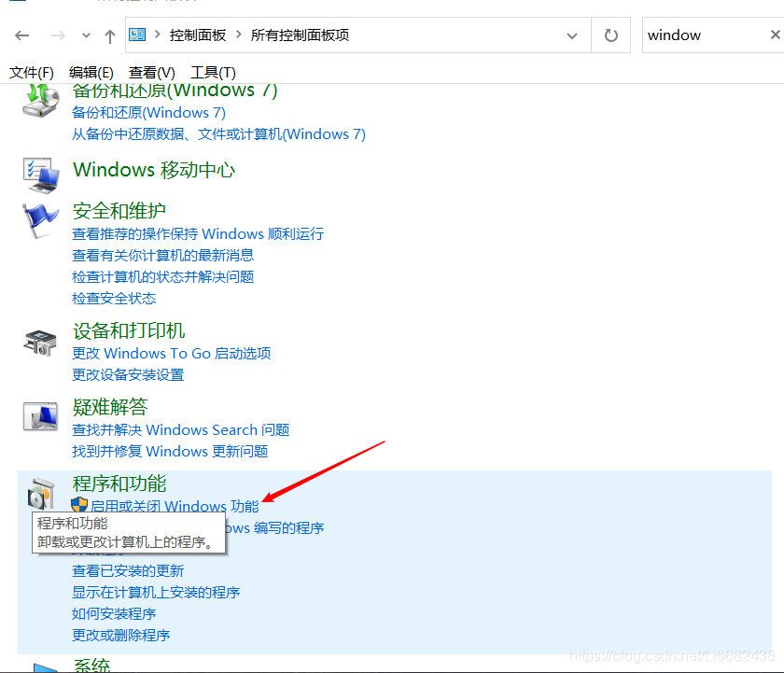Open 程序和功能 heading
The width and height of the screenshot is (784, 673).
119,484
